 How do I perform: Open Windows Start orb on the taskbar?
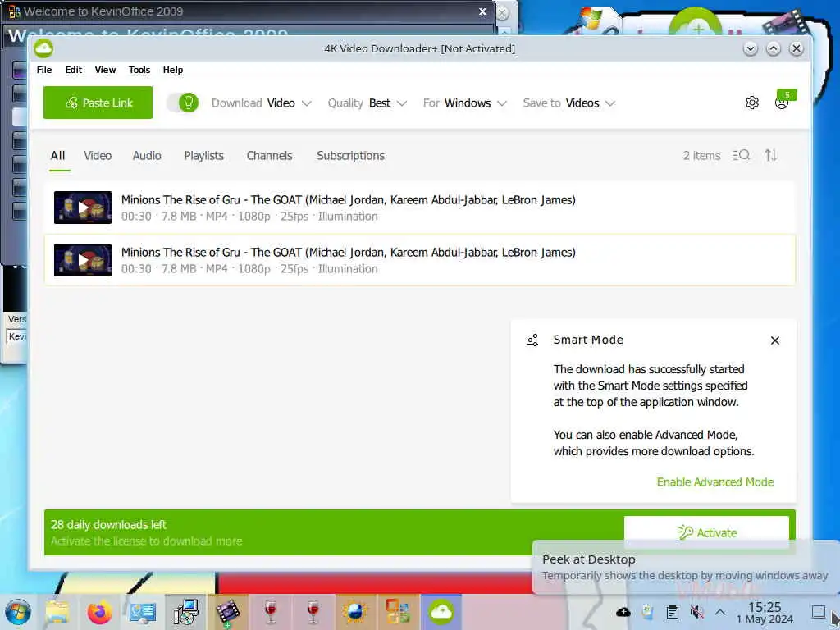(x=18, y=612)
